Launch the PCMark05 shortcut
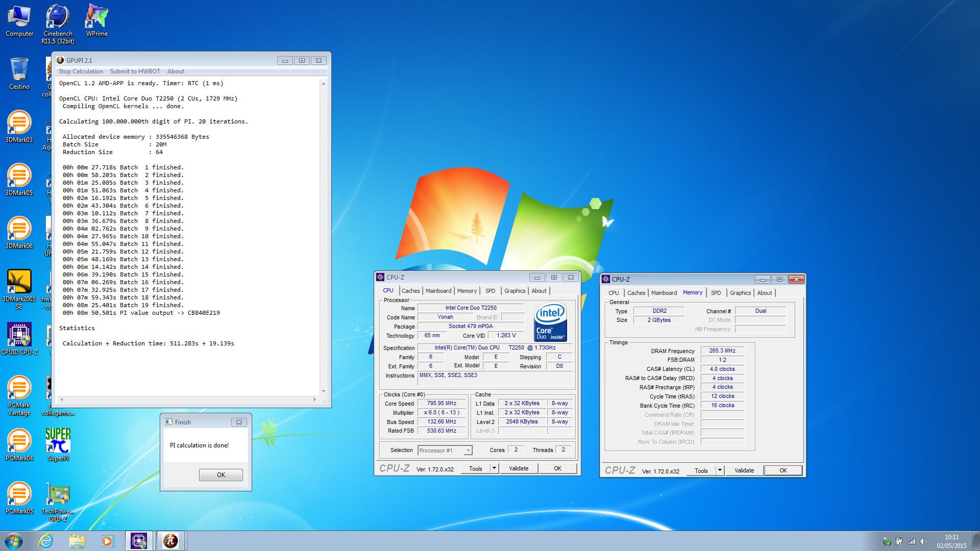This screenshot has width=980, height=551. (x=19, y=498)
